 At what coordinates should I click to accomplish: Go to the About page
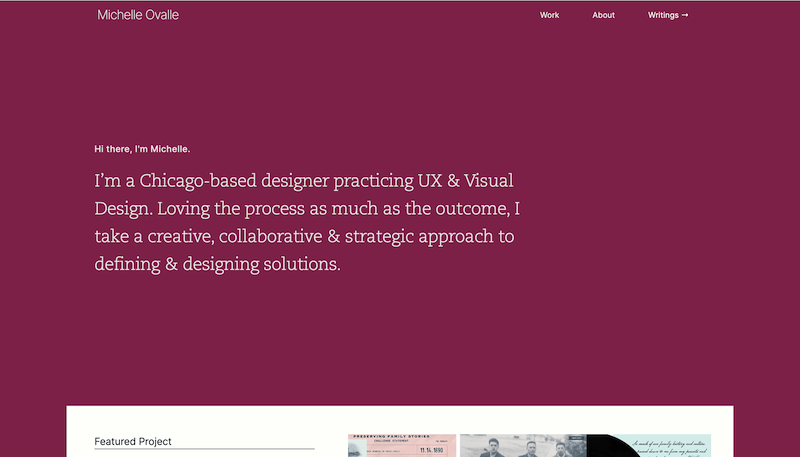click(x=603, y=15)
